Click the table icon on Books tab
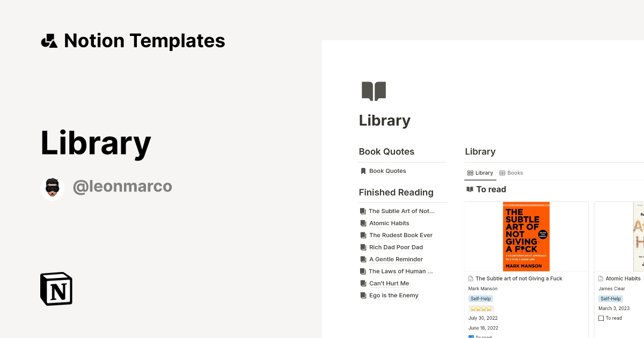The width and height of the screenshot is (644, 338). 502,173
